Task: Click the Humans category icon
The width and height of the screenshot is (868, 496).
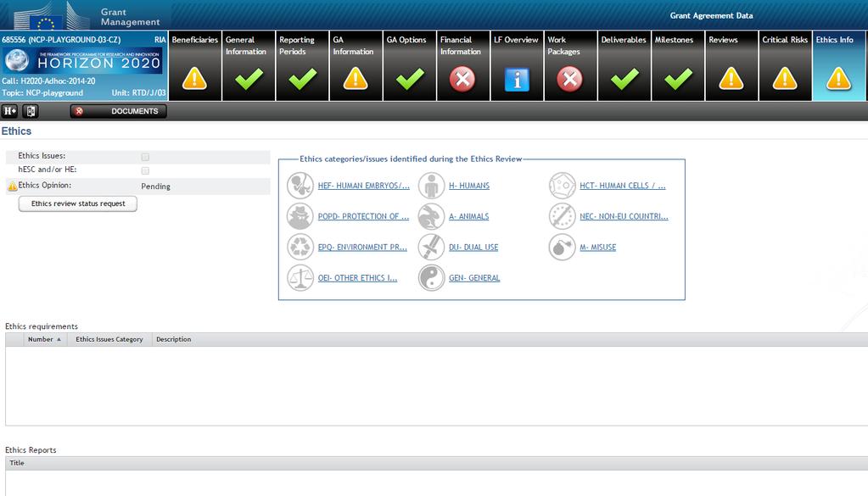Action: 431,185
